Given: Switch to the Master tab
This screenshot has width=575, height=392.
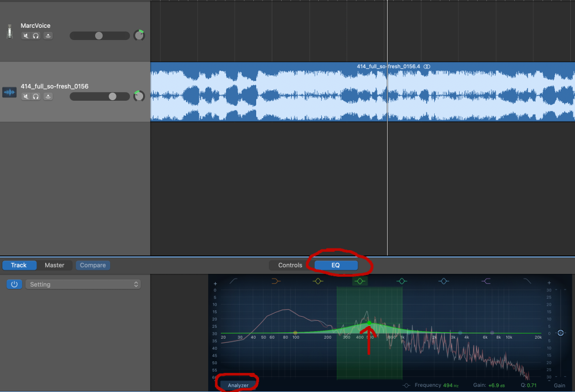Looking at the screenshot, I should tap(54, 265).
